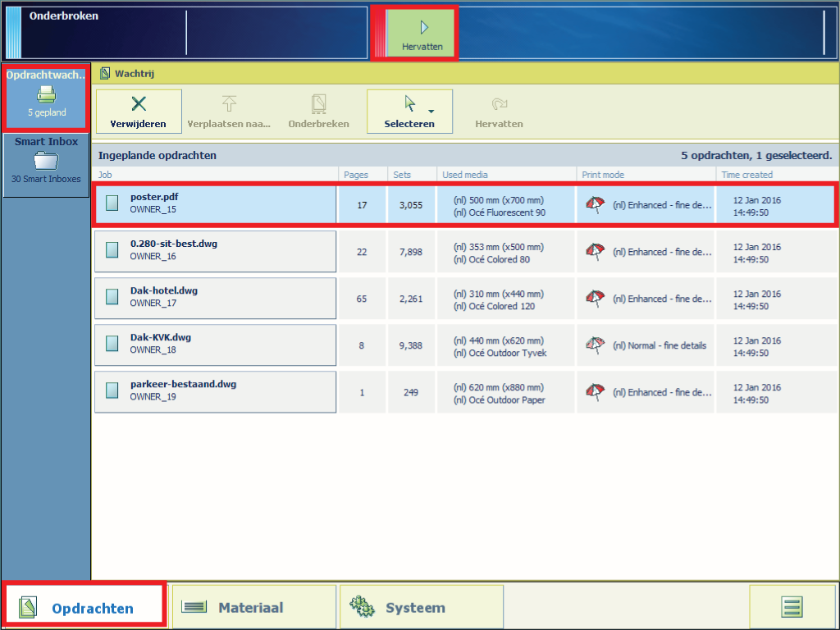The image size is (840, 630).
Task: Click the Onderbroken status text
Action: tap(64, 16)
